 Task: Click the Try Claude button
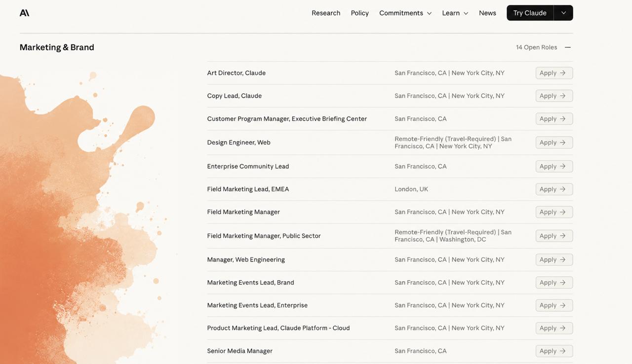click(530, 13)
